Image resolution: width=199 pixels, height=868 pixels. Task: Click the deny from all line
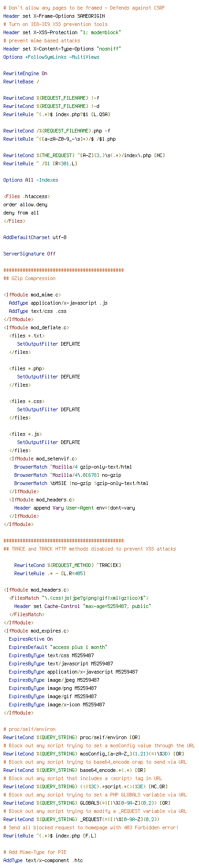click(21, 213)
